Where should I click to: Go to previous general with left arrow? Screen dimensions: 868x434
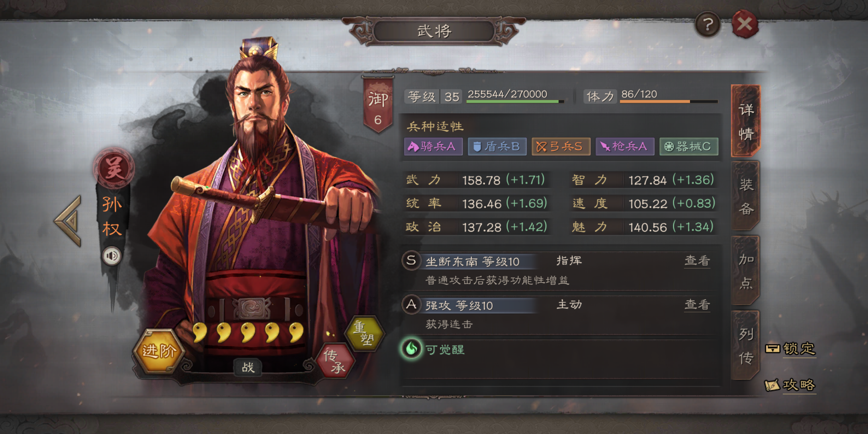point(68,221)
